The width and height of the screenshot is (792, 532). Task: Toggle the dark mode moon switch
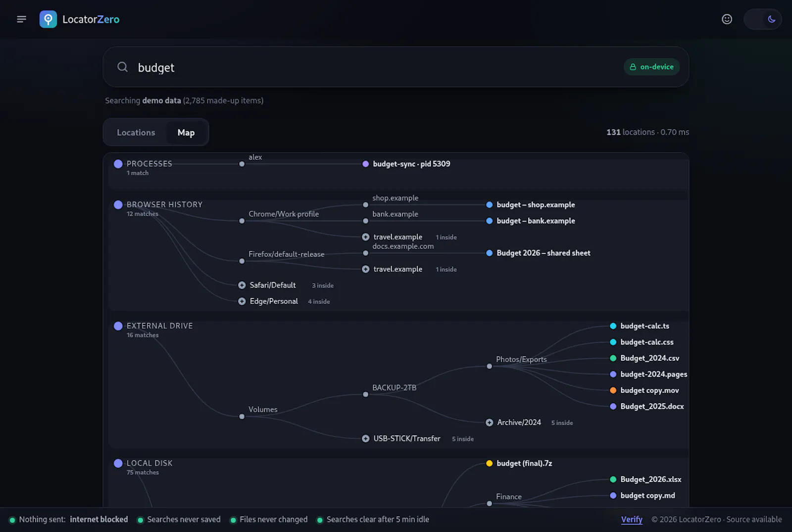(x=763, y=19)
